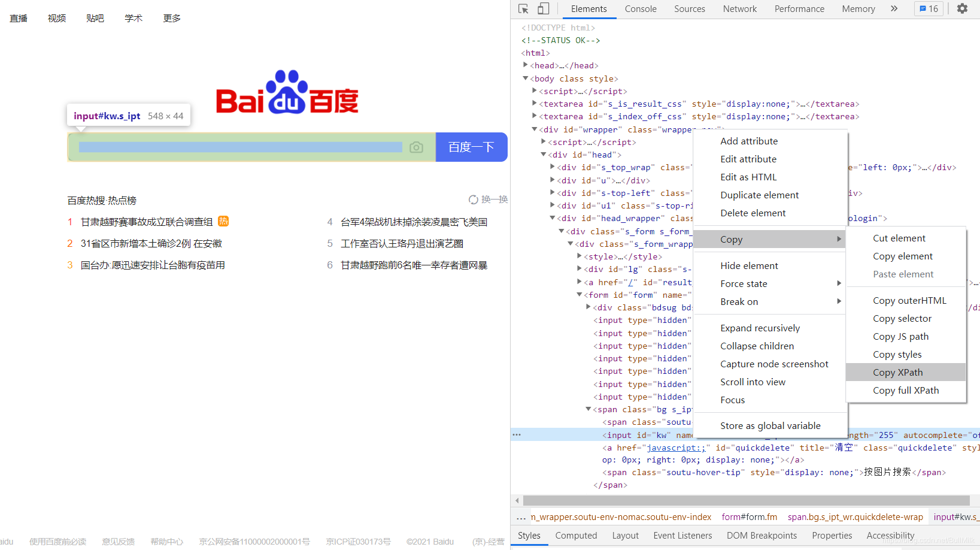Viewport: 980px width, 550px height.
Task: Click horizontal scrollbar left arrow
Action: [x=517, y=500]
